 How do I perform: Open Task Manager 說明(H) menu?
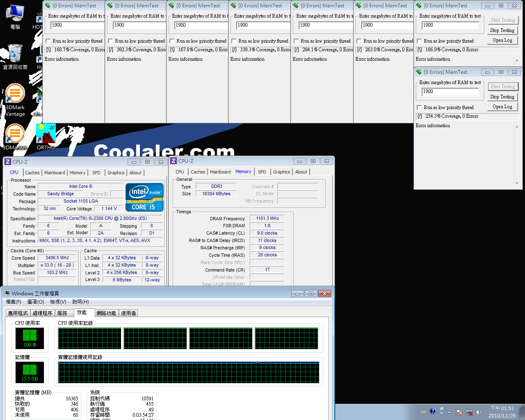coord(81,301)
